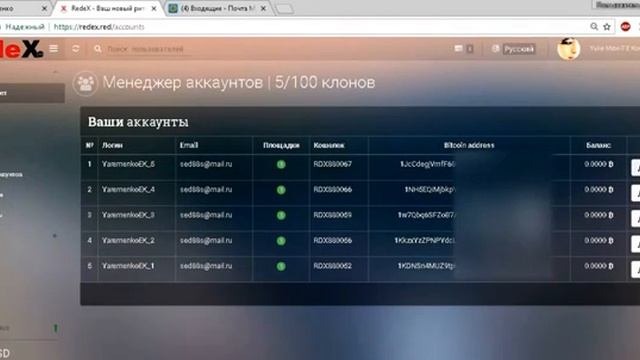Click wallet RDX880052
Image resolution: width=640 pixels, height=360 pixels.
point(333,266)
